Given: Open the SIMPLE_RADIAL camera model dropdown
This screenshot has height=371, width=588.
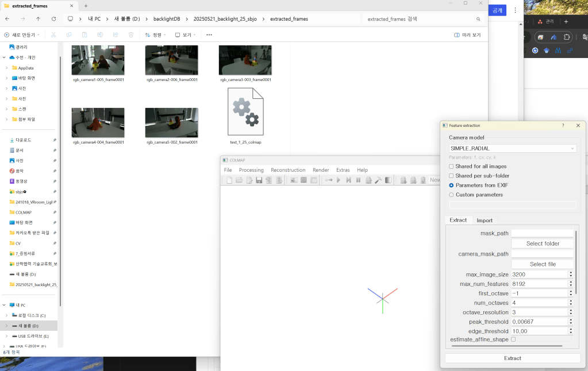Looking at the screenshot, I should click(x=512, y=148).
